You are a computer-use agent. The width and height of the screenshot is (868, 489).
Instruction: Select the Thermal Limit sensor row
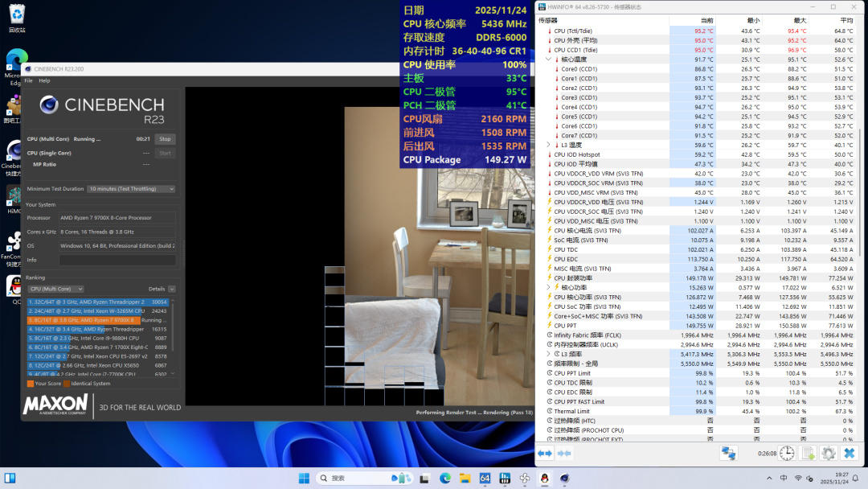click(696, 411)
